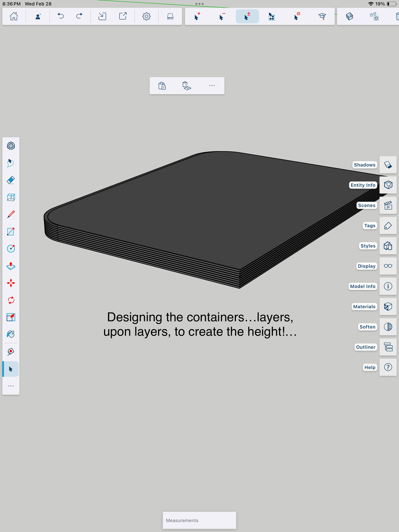
Task: Tap the Measurements input field
Action: (199, 520)
